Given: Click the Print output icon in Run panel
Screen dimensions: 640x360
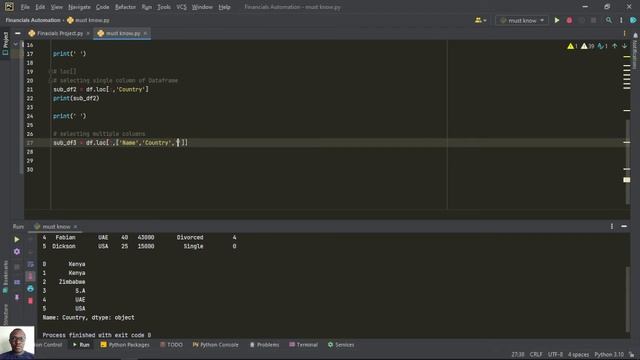Looking at the screenshot, I should 31,289.
